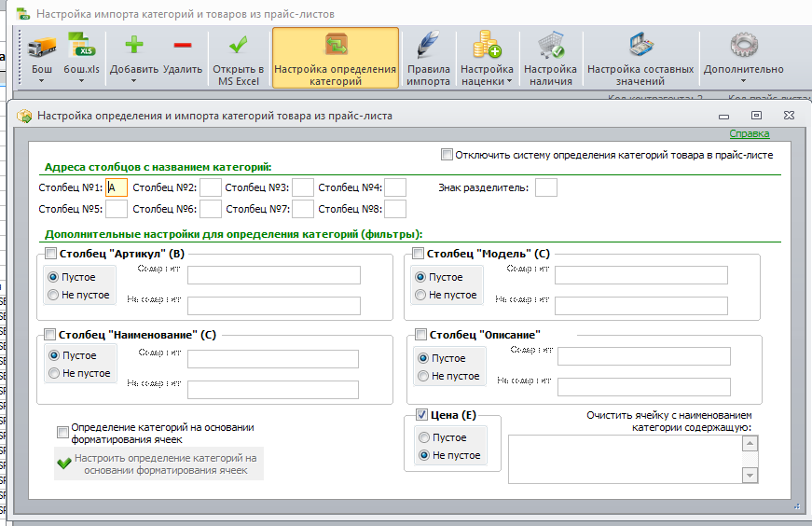
Task: Click the Знак разделитель input field
Action: pyautogui.click(x=546, y=187)
